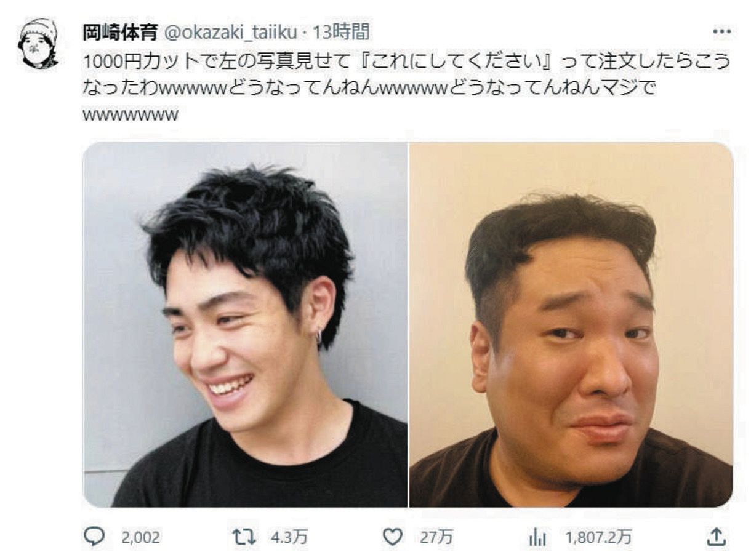Open the 岡崎体育 display name link
This screenshot has width=751, height=560.
(120, 31)
